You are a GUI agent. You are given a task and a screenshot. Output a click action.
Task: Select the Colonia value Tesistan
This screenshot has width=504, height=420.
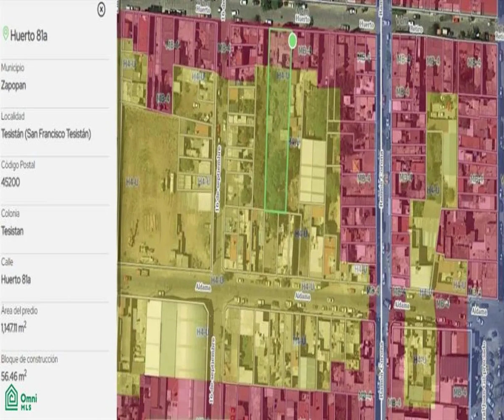[x=12, y=231]
